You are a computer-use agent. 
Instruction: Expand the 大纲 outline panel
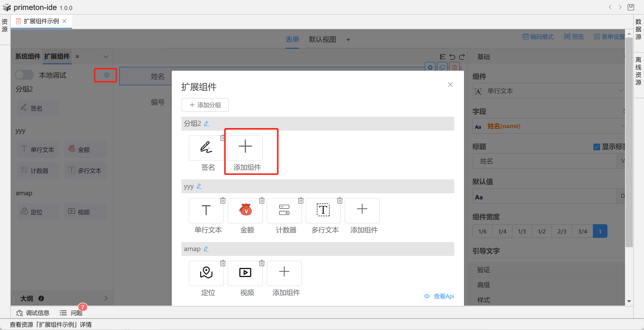(106, 298)
